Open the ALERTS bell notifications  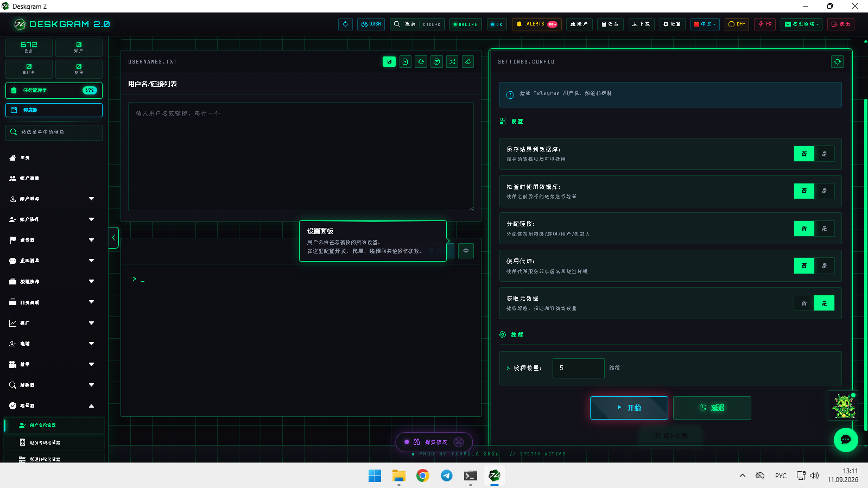point(537,24)
